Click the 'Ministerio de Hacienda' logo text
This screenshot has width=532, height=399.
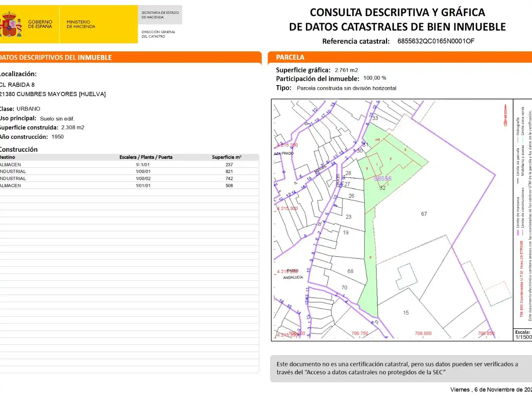coord(81,24)
